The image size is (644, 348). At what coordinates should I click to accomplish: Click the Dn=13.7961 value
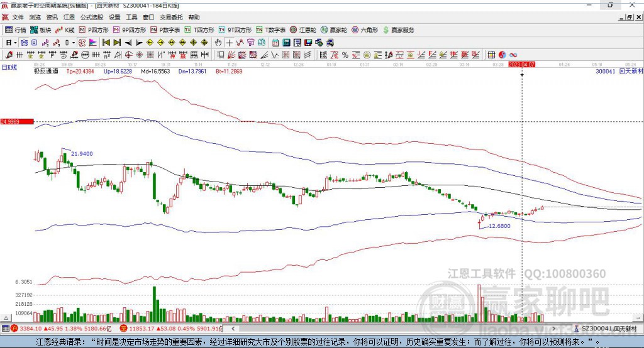(192, 71)
